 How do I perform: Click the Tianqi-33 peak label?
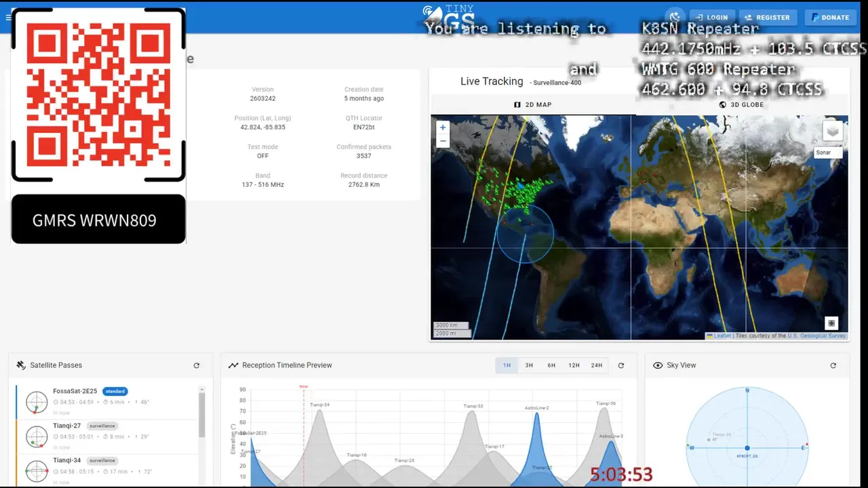pyautogui.click(x=473, y=406)
